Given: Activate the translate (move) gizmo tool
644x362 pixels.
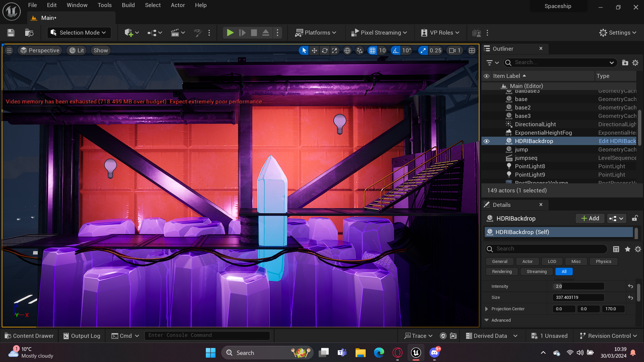Looking at the screenshot, I should 314,50.
